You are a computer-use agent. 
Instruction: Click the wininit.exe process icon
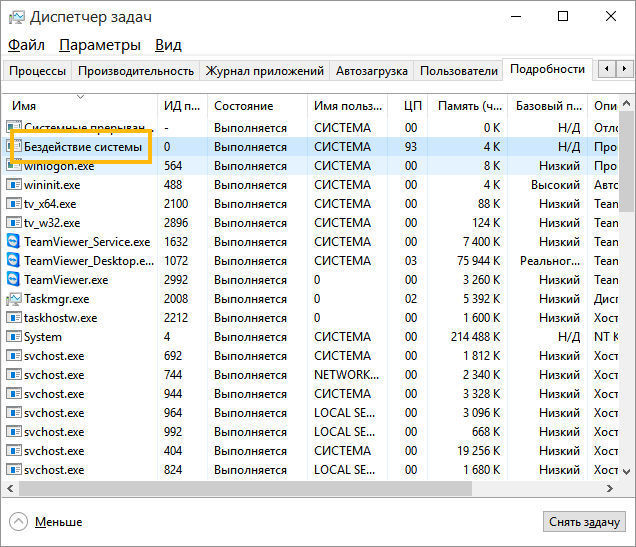coord(13,185)
